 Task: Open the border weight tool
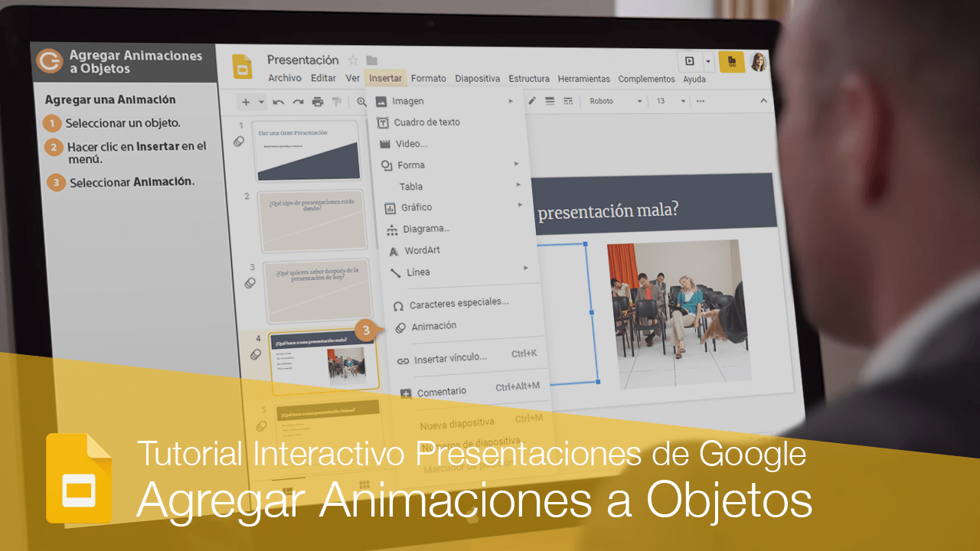click(550, 101)
